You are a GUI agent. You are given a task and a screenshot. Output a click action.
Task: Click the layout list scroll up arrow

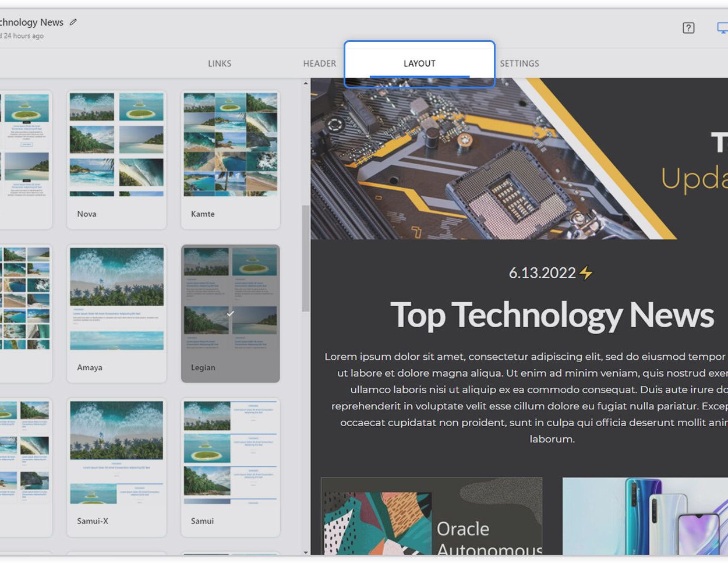306,83
